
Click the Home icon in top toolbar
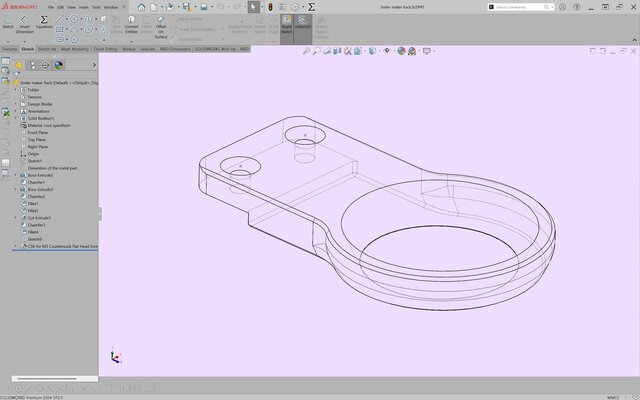tap(141, 7)
